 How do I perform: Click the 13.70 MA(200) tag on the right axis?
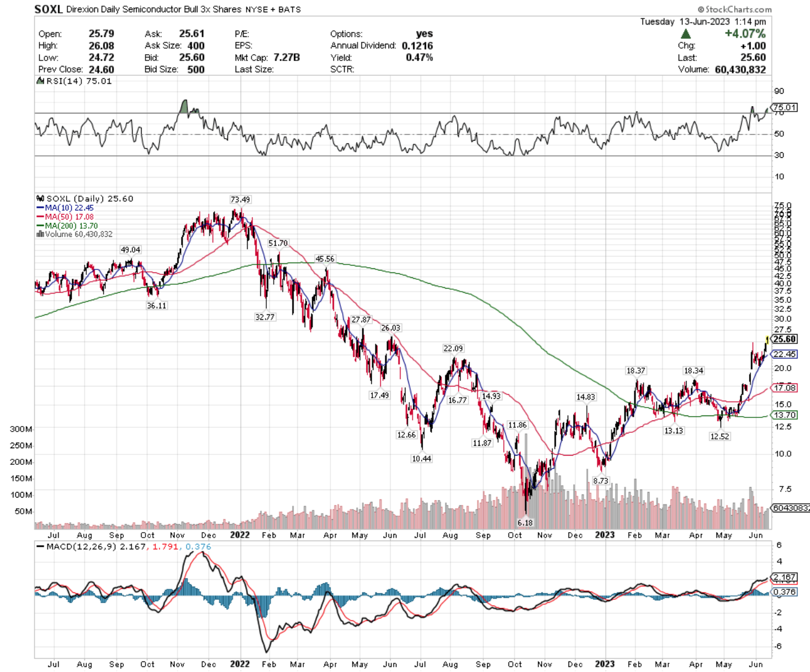(x=784, y=415)
